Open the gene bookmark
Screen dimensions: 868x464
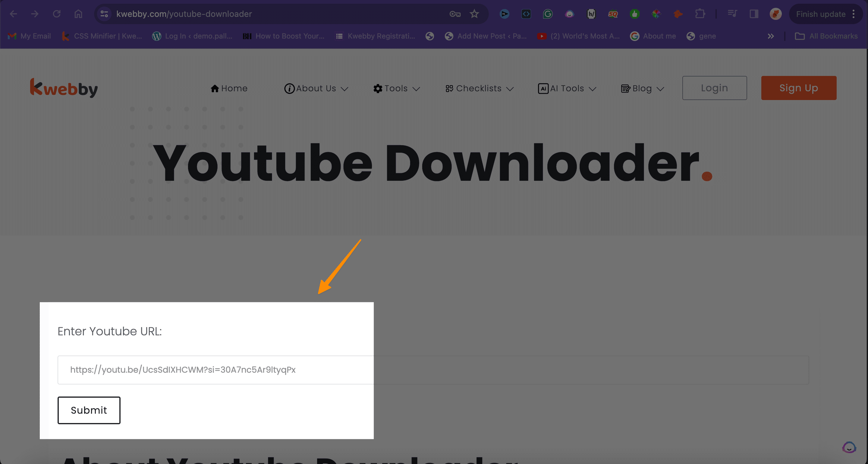(x=701, y=36)
